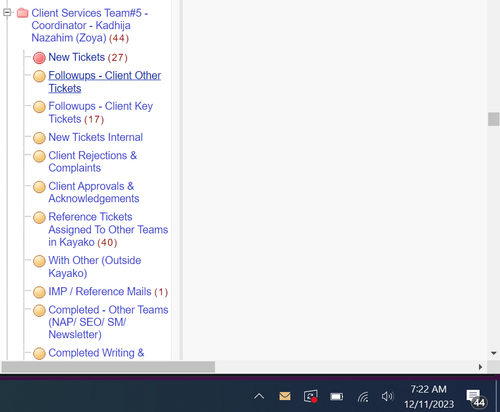Screen dimensions: 500x412
Task: Collapse the Client Services Team#5 tree node
Action: pos(7,13)
